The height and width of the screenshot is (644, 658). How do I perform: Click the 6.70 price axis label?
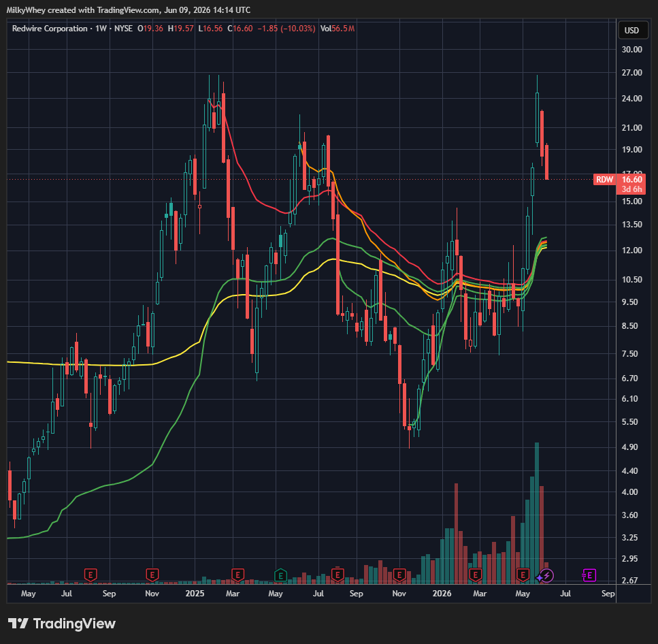pos(629,379)
